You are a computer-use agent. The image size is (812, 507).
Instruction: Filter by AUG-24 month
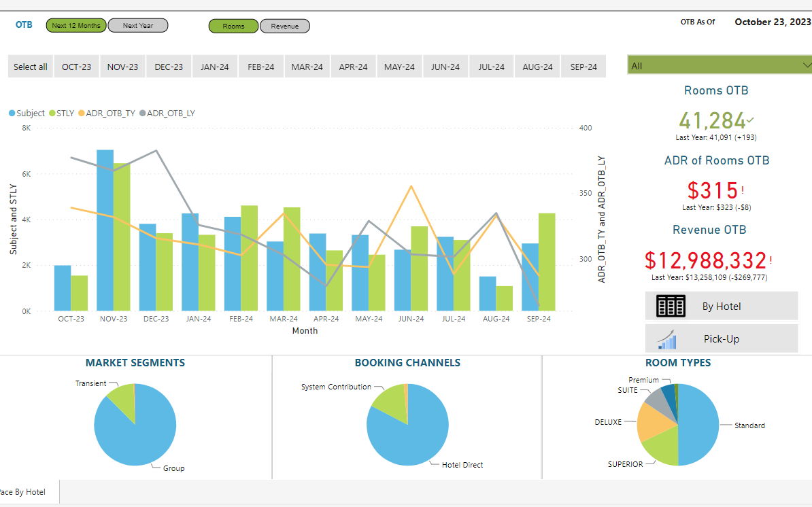click(x=537, y=67)
